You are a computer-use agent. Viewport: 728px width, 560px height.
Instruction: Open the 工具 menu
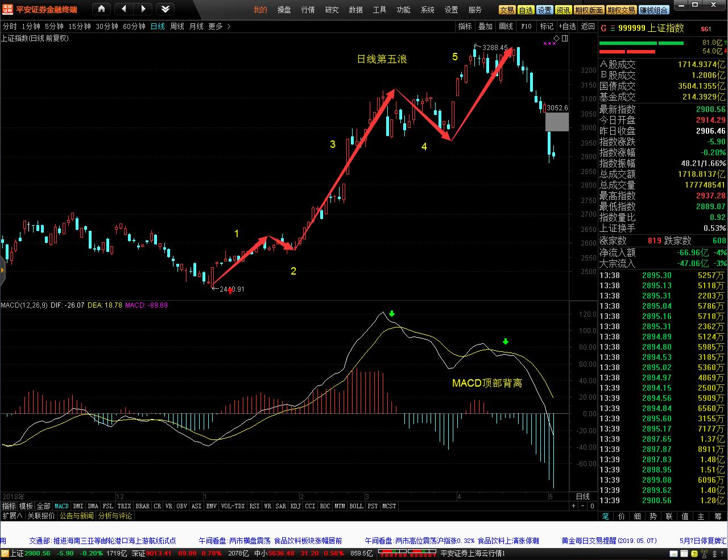[x=379, y=10]
